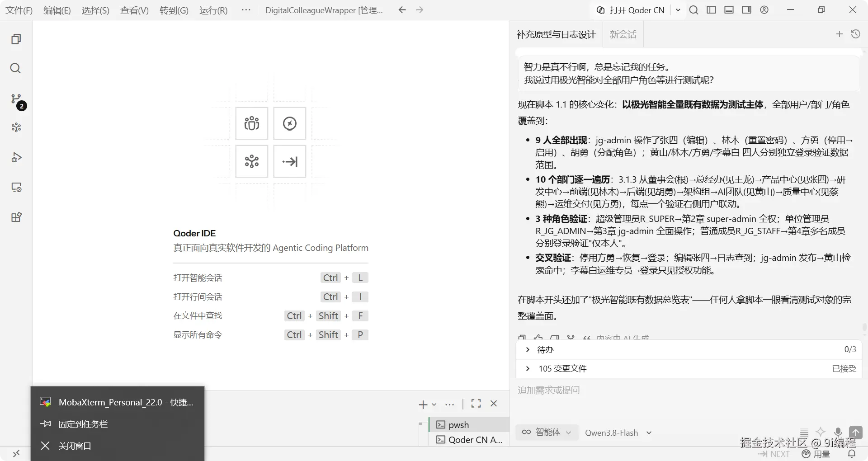
Task: Open the Search icon in the activity bar
Action: [x=16, y=68]
